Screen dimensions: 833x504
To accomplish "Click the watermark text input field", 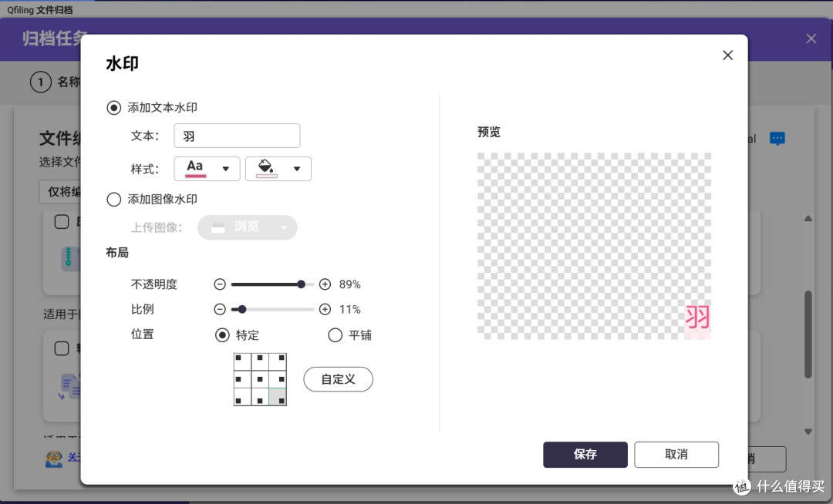I will [x=237, y=136].
